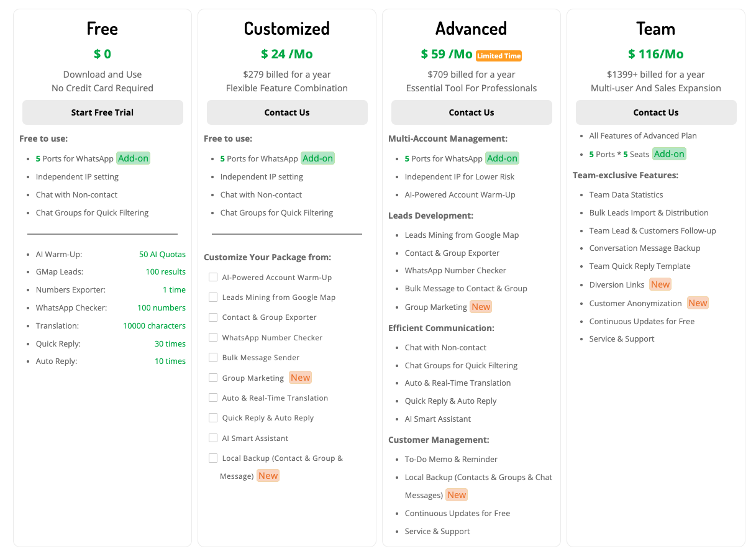
Task: Click the Start Free Trial button
Action: click(102, 112)
